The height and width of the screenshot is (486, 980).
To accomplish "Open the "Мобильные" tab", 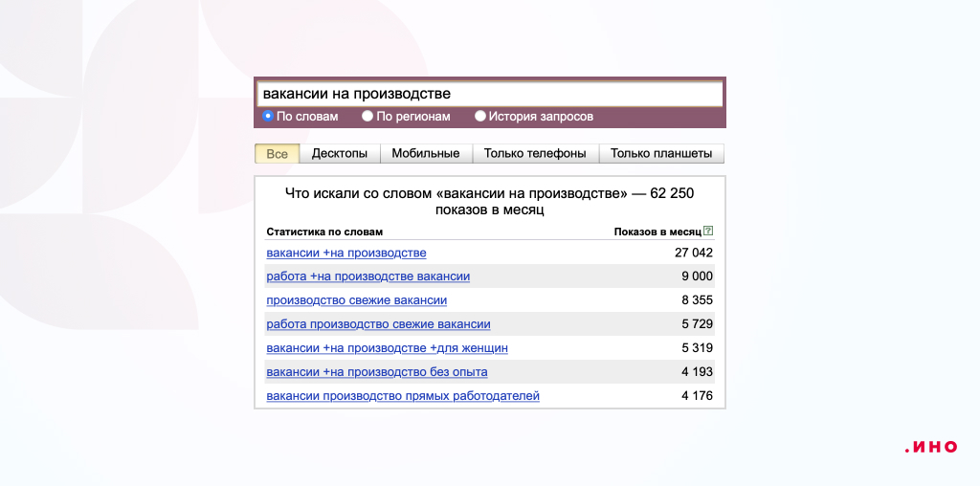I will 426,154.
